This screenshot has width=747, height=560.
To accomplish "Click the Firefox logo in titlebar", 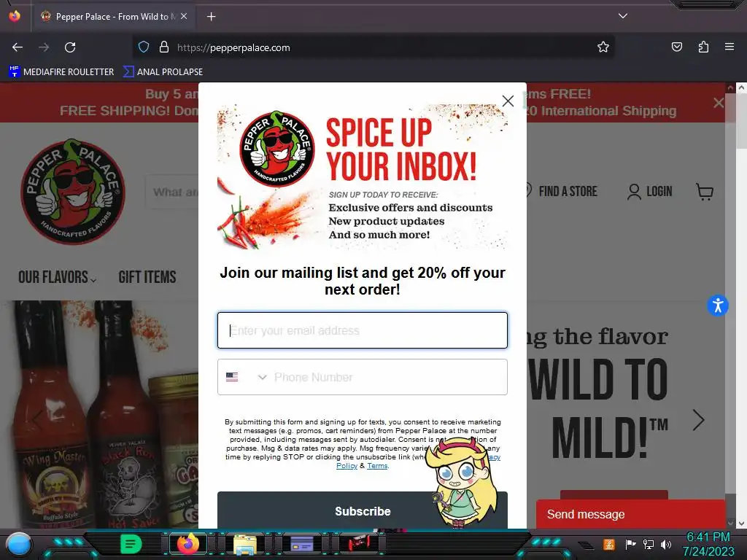I will [x=15, y=16].
